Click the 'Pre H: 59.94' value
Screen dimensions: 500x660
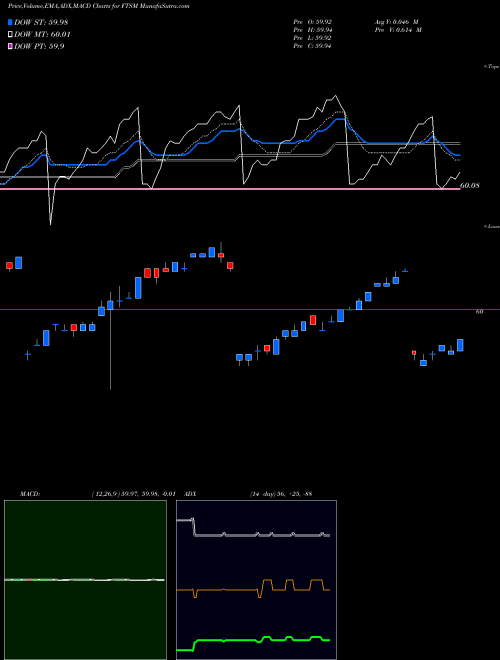313,30
